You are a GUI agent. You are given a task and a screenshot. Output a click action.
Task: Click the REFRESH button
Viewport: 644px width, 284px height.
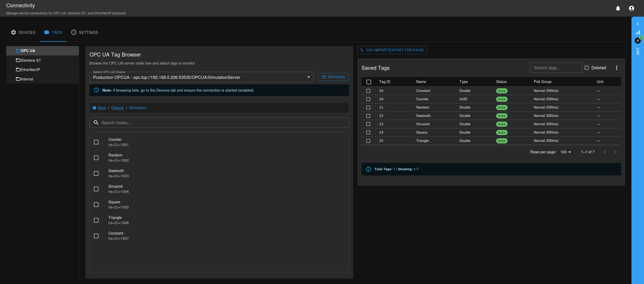pyautogui.click(x=333, y=77)
